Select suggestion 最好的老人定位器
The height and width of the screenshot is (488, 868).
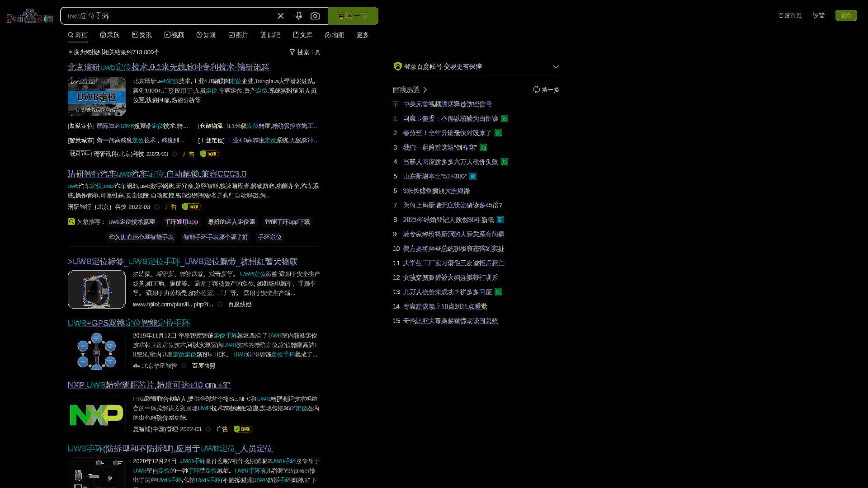(x=231, y=222)
